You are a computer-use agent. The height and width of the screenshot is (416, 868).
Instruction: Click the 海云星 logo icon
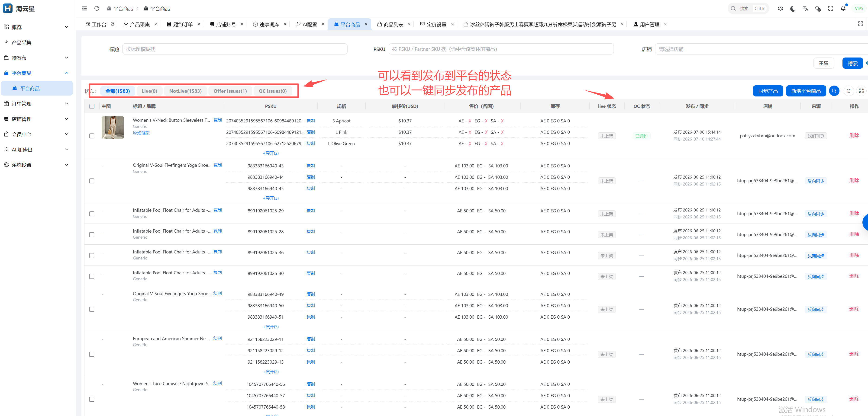point(7,8)
